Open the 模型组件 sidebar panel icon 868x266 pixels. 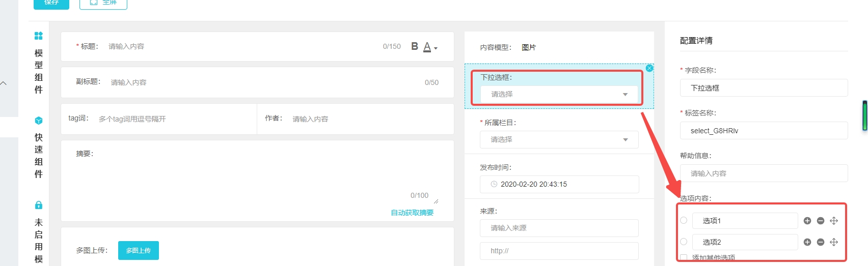pos(38,36)
